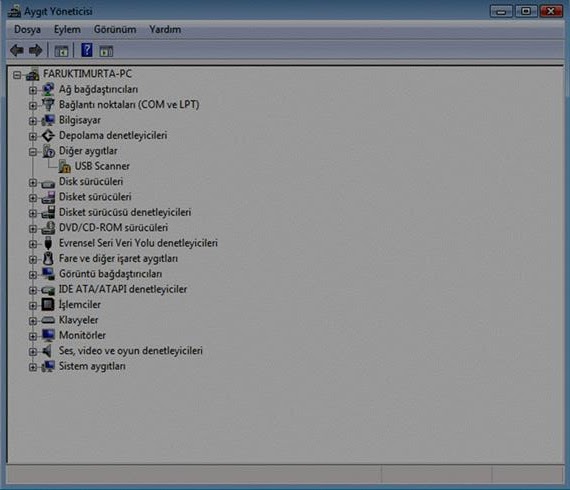Expand the Bilgisayar node
Screen dimensions: 570x490
[x=33, y=121]
